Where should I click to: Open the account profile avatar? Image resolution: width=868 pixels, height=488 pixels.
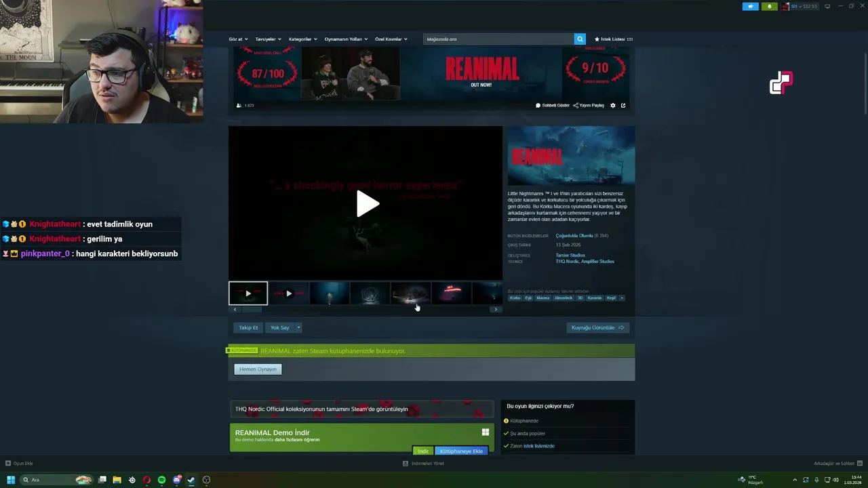click(785, 6)
